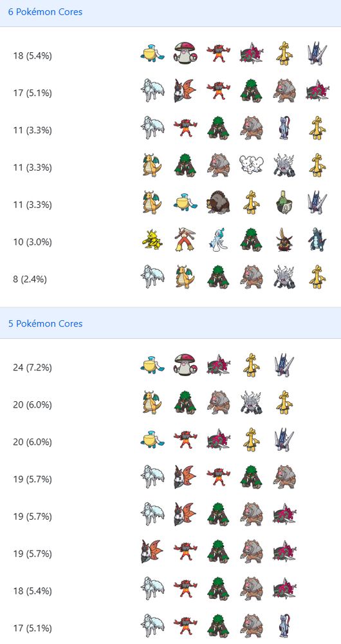Click Amoonguss in the top six-core row

click(x=185, y=53)
